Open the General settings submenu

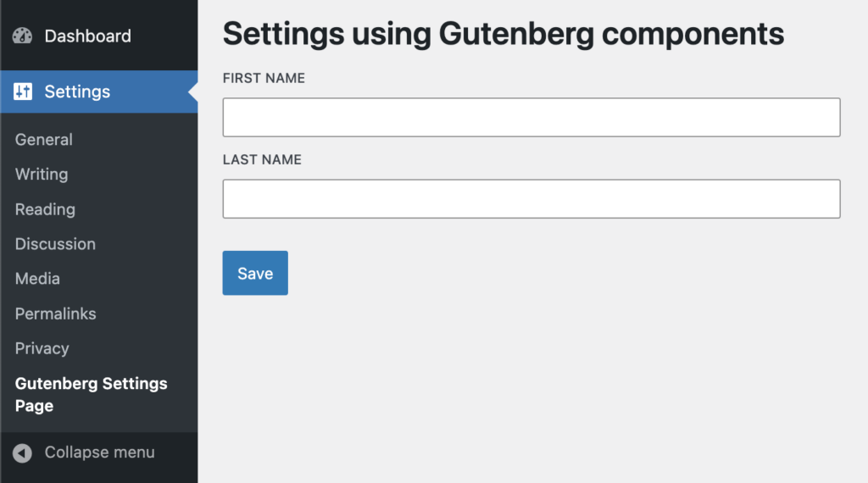(44, 140)
